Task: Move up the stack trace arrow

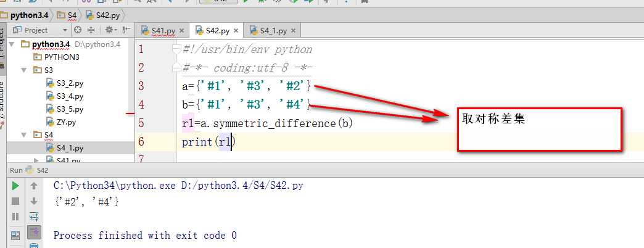Action: coord(34,186)
